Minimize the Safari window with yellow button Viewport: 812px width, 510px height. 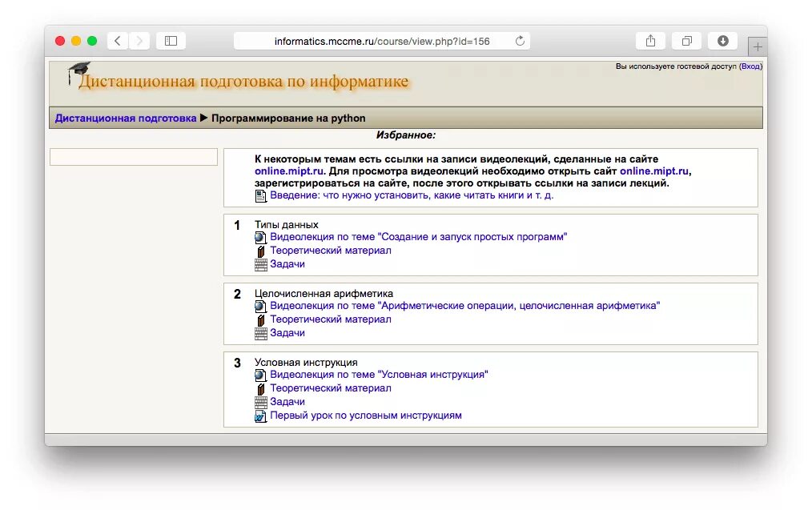tap(76, 41)
